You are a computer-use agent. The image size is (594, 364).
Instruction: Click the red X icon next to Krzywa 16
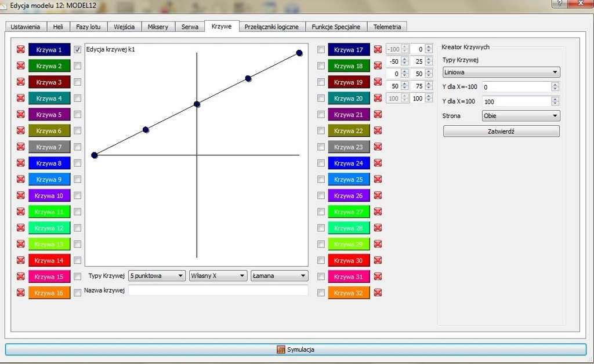point(21,293)
